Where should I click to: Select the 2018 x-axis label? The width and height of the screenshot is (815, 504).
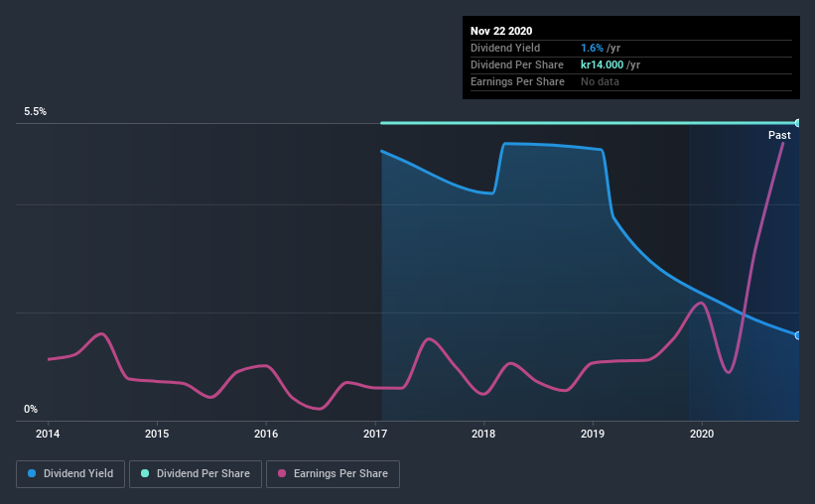483,434
